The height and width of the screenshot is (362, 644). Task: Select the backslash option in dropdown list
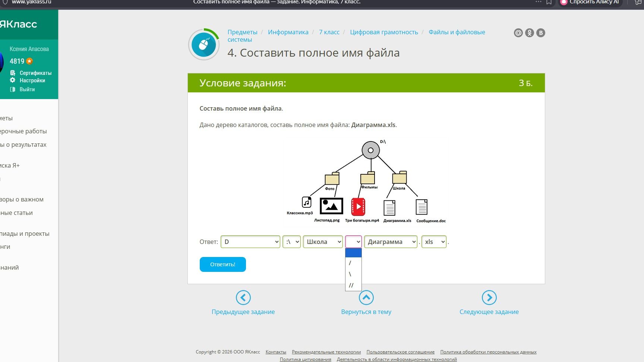(353, 274)
